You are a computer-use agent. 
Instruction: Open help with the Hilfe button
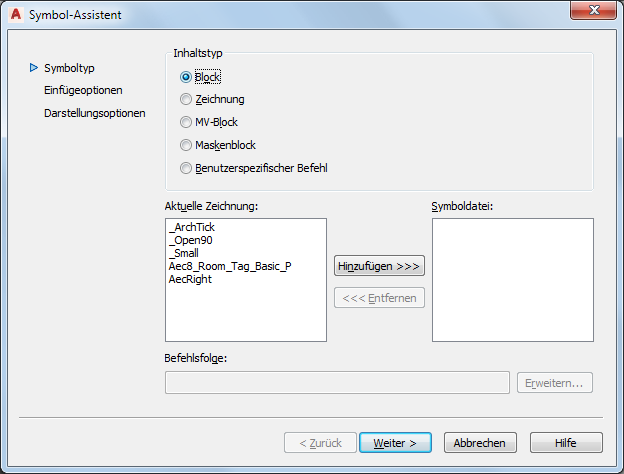click(x=566, y=442)
